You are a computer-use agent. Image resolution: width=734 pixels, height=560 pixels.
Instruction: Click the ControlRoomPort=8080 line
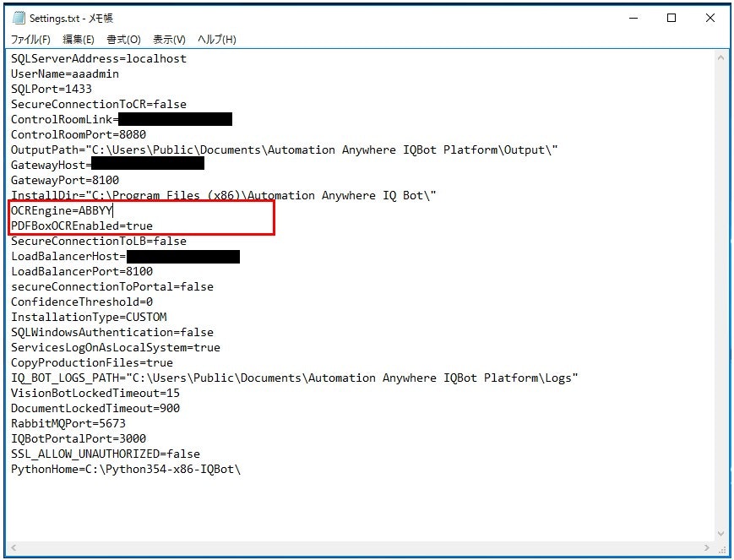(x=79, y=135)
